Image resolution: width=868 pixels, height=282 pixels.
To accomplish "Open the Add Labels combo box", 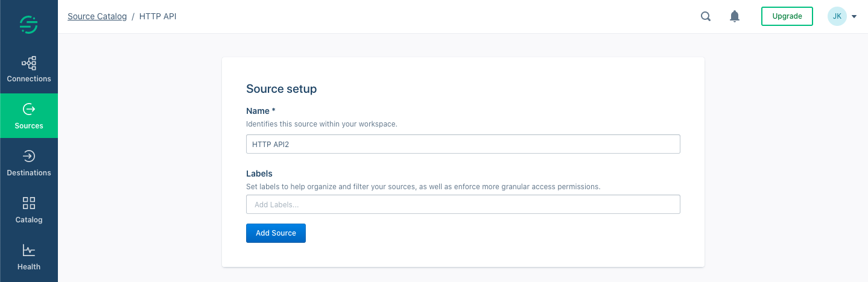I will (x=463, y=204).
